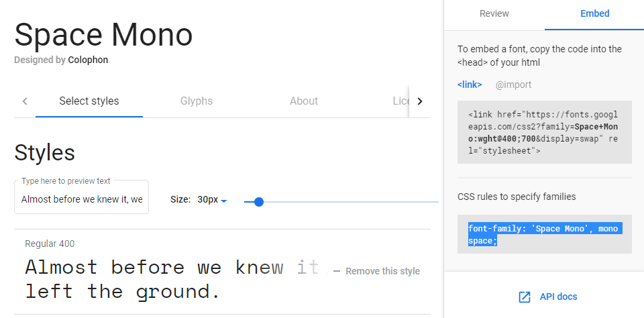Select the @import embed option
This screenshot has height=318, width=644.
513,85
